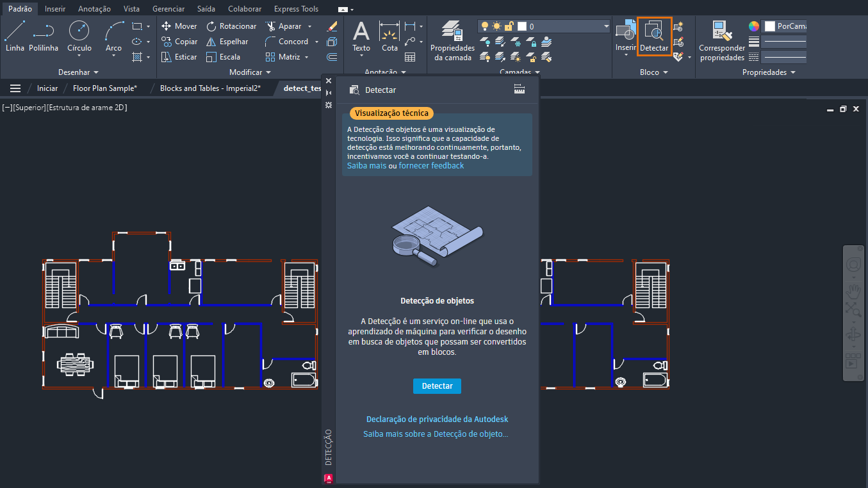This screenshot has height=488, width=868.
Task: Toggle layer 0 on/off lightbulb
Action: tap(485, 26)
